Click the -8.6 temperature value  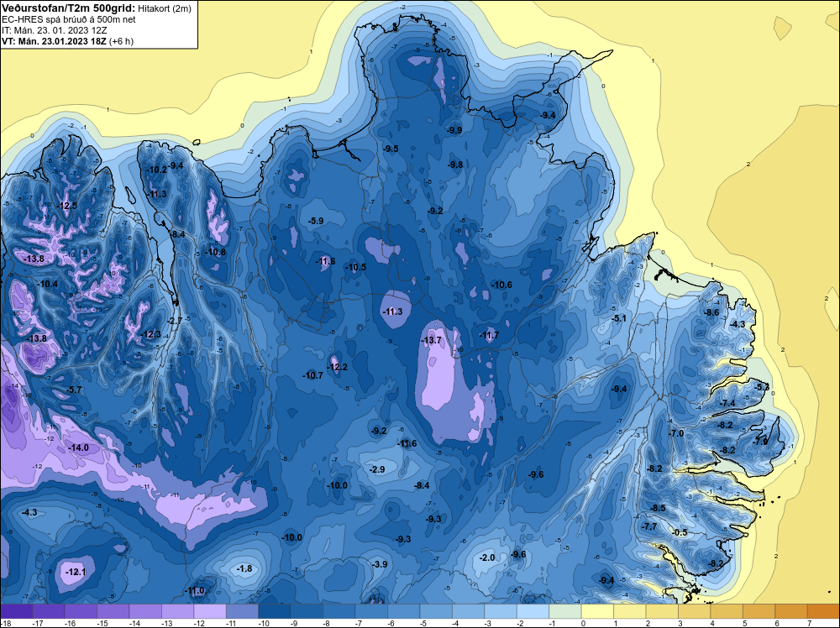coord(712,312)
